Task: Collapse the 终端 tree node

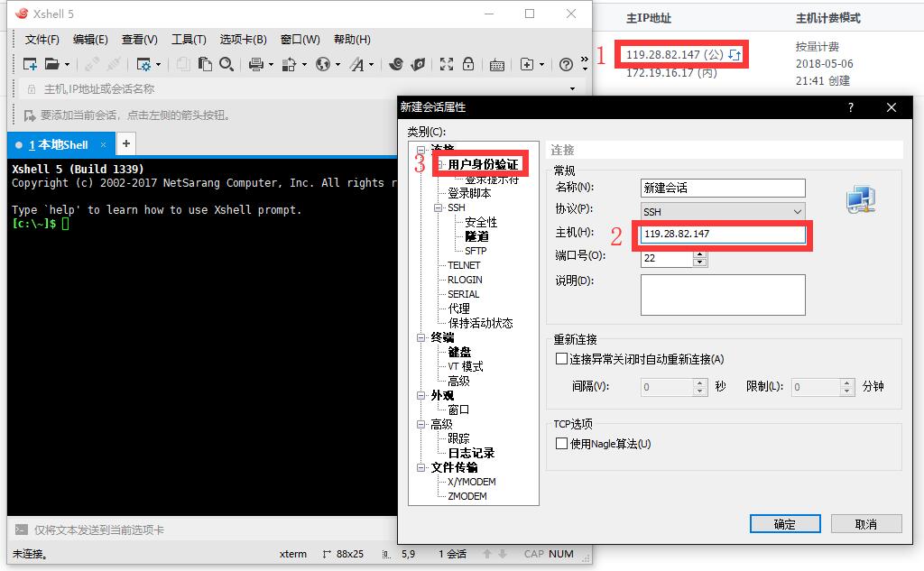Action: click(420, 337)
